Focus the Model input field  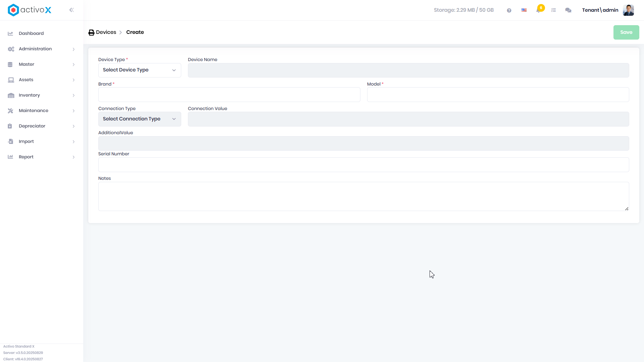[x=498, y=95]
